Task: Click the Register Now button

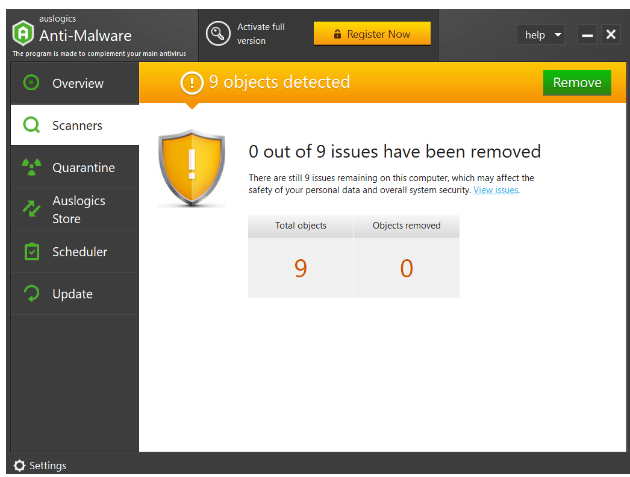Action: [372, 34]
